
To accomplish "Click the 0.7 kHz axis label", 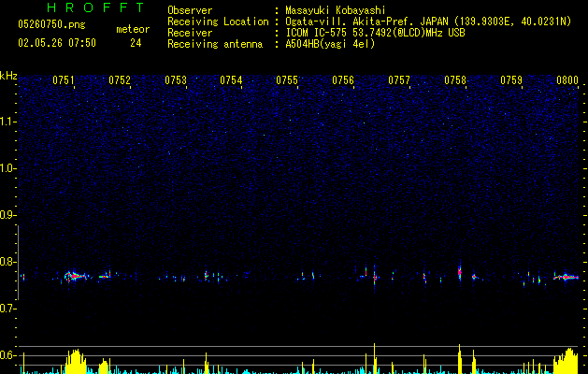I will (x=7, y=309).
